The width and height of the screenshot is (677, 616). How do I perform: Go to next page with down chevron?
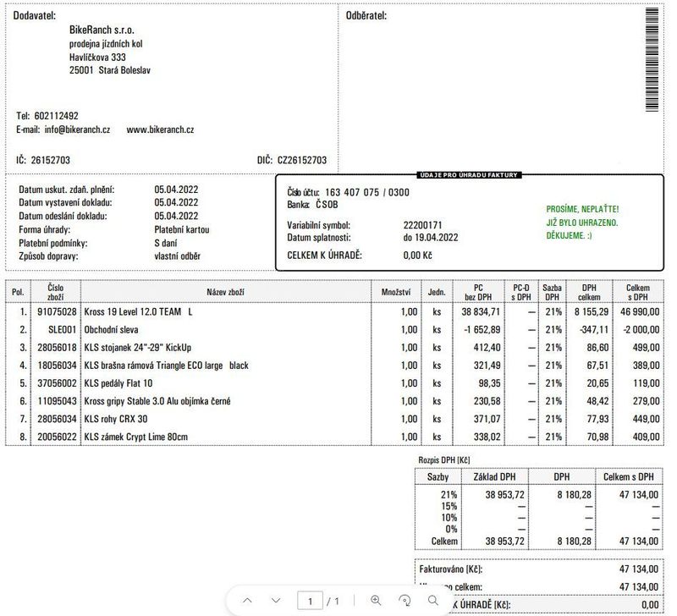tap(276, 601)
